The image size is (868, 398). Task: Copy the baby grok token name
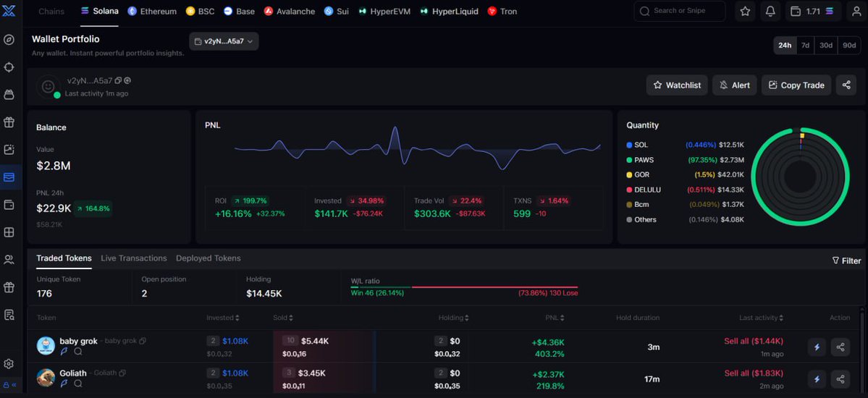(143, 341)
